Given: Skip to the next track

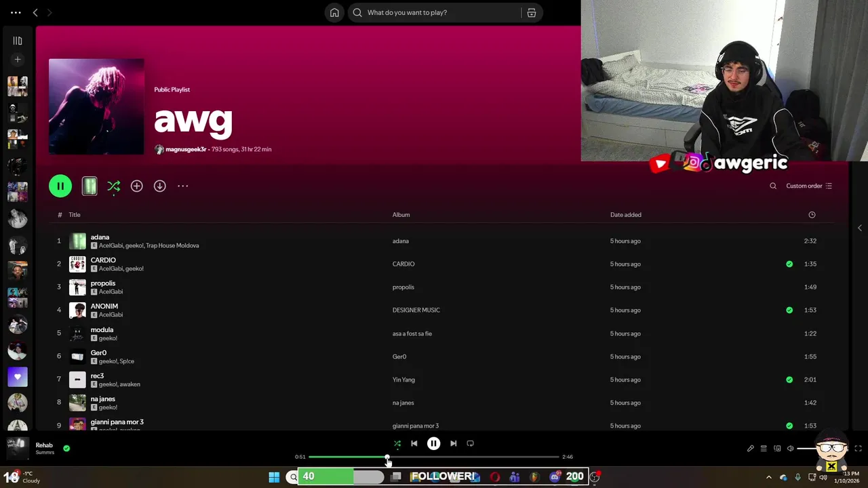Looking at the screenshot, I should click(x=453, y=443).
